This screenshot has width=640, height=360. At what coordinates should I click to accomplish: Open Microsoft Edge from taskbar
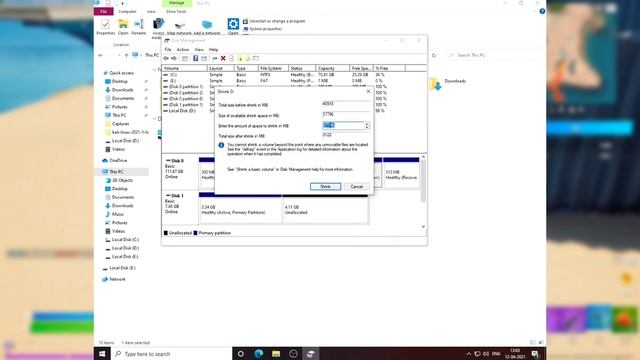(x=258, y=354)
